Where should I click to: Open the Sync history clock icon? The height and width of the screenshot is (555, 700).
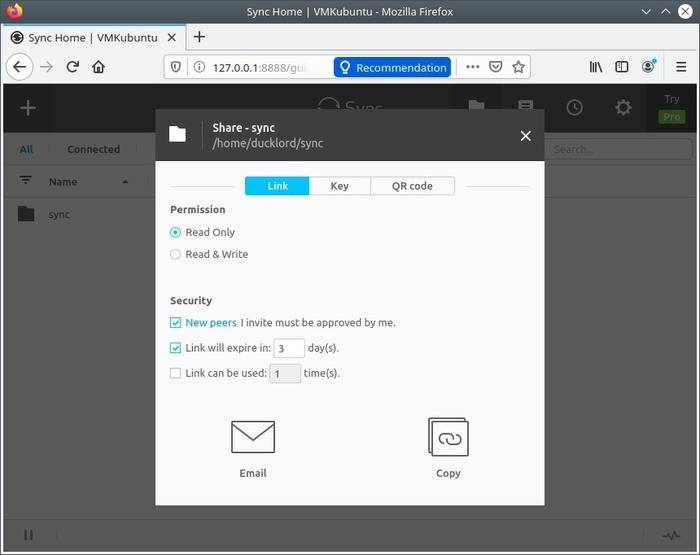point(574,108)
